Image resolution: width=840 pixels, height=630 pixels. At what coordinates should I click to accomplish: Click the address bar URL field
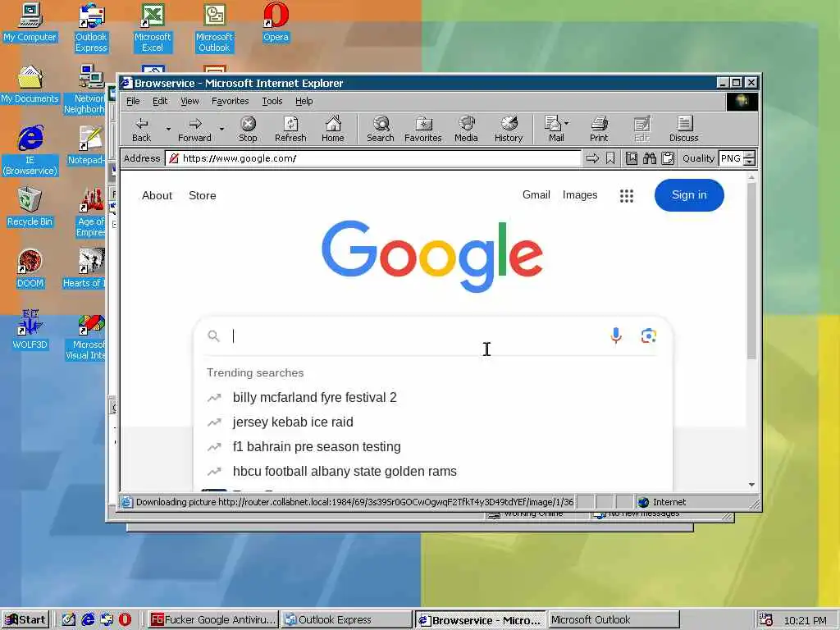(x=373, y=158)
